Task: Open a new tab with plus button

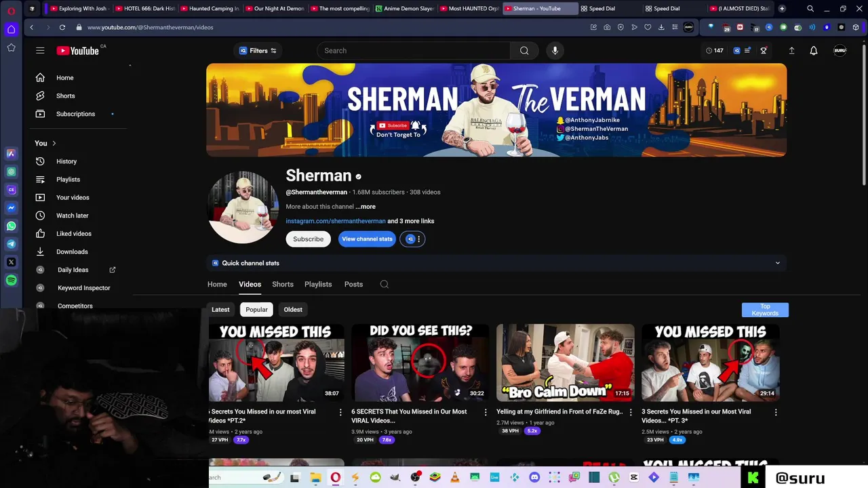Action: (782, 9)
